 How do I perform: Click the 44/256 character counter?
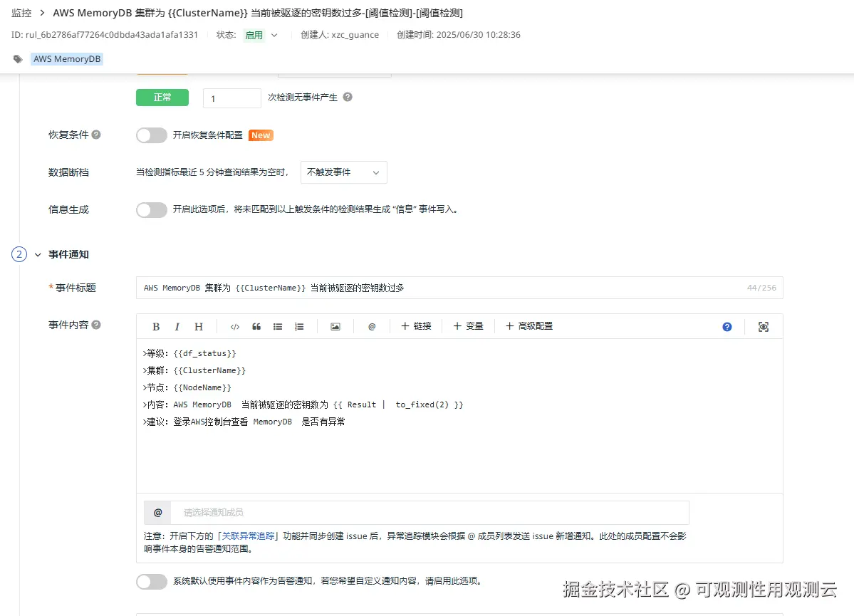tap(761, 288)
